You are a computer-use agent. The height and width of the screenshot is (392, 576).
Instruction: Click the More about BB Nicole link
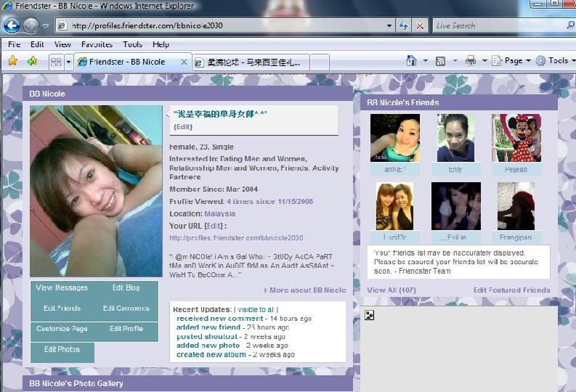pyautogui.click(x=307, y=290)
